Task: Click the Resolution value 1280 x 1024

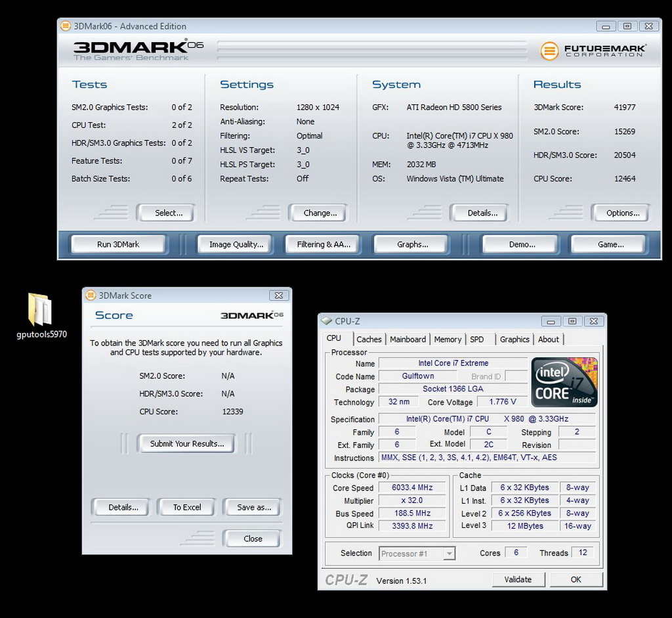Action: coord(318,107)
